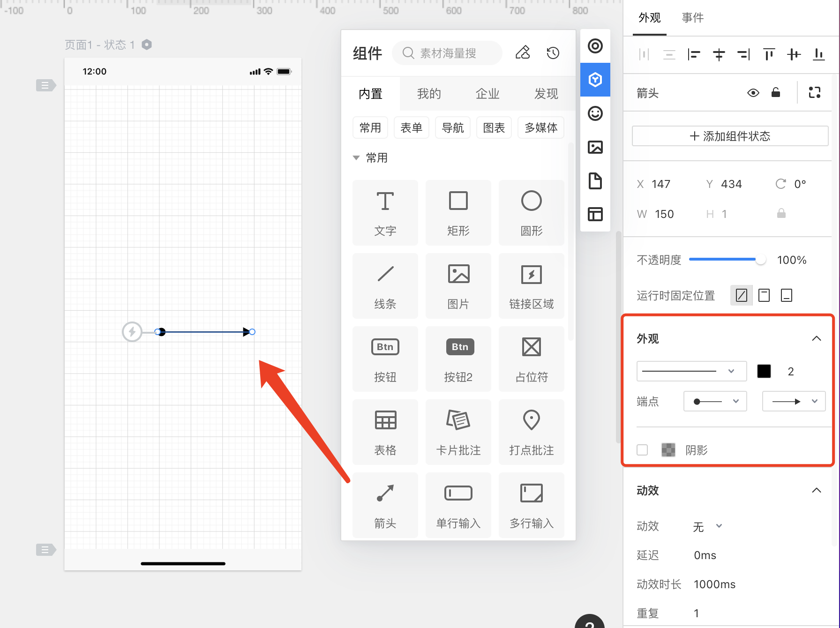Select no fixed position option
This screenshot has height=628, width=840.
742,295
